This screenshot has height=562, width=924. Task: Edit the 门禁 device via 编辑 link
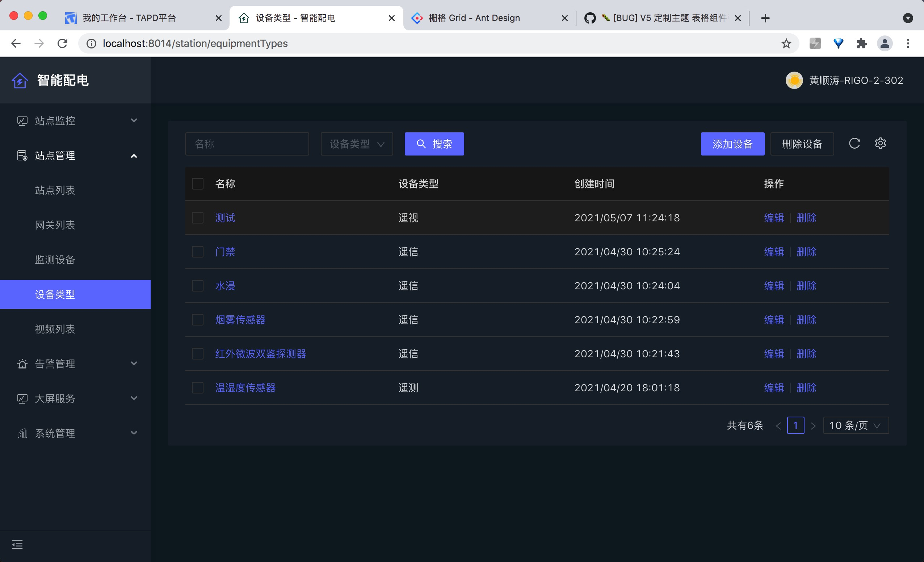(x=774, y=252)
